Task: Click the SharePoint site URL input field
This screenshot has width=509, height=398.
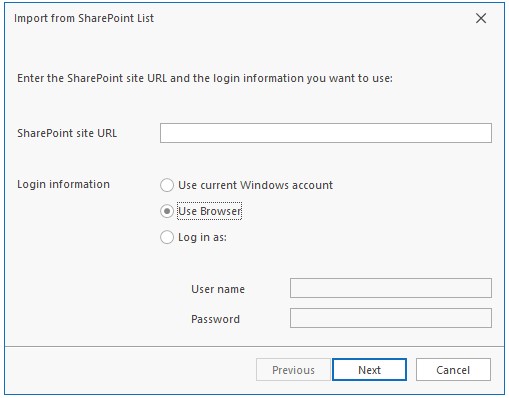Action: [x=326, y=133]
